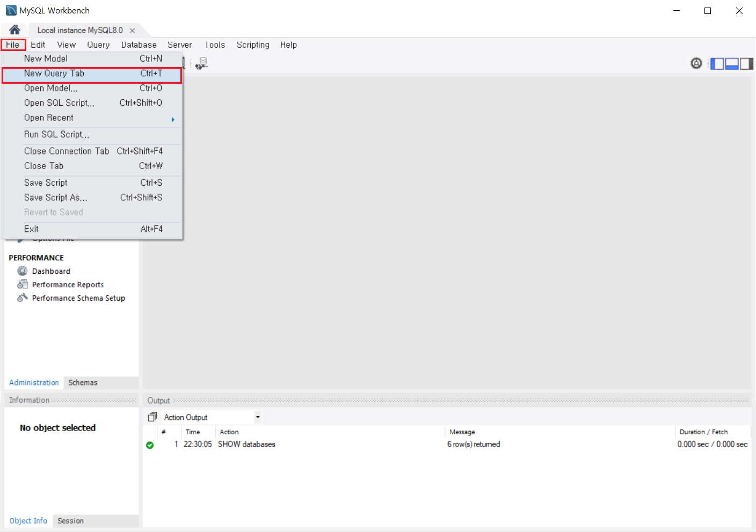Select Open SQL Script... menu entry

(92, 103)
